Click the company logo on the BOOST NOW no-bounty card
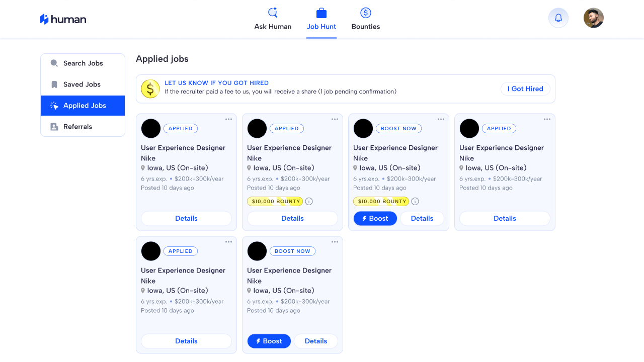The image size is (644, 362). pyautogui.click(x=257, y=251)
